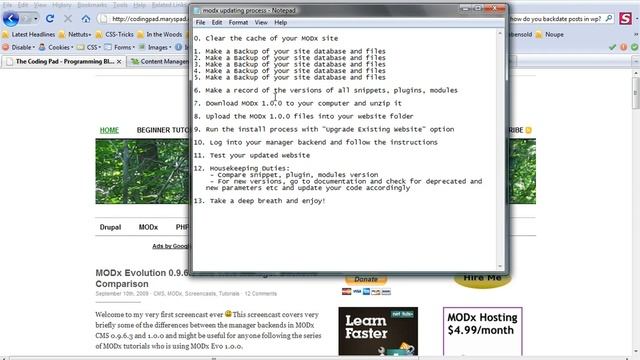Open the browser Home page icon
Image resolution: width=640 pixels, height=360 pixels.
pyautogui.click(x=86, y=19)
